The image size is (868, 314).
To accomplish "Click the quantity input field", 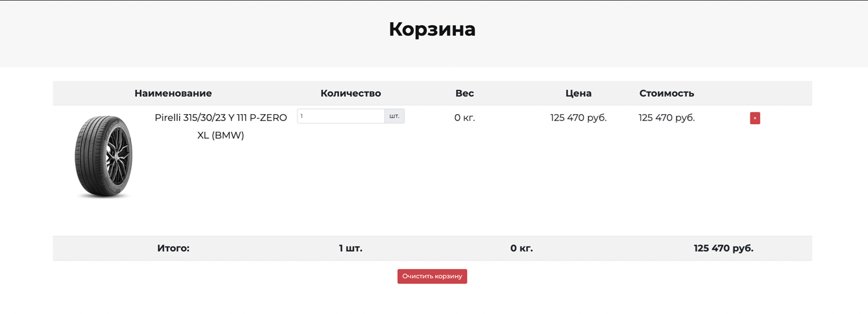I will tap(341, 116).
